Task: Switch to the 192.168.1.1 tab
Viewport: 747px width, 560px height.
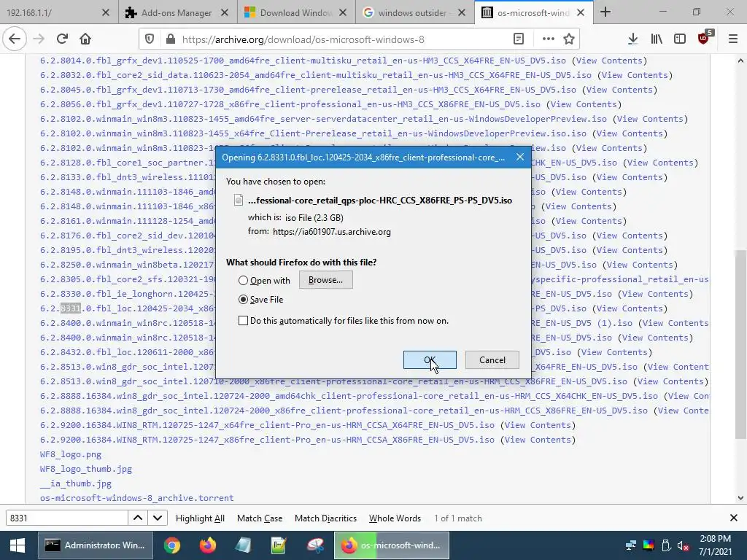Action: (x=58, y=12)
